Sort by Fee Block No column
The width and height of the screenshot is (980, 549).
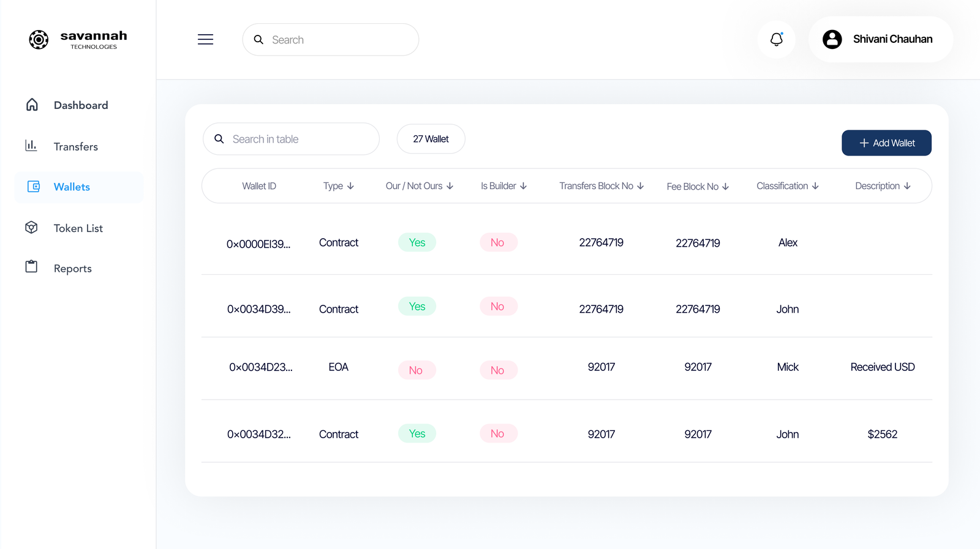(698, 187)
